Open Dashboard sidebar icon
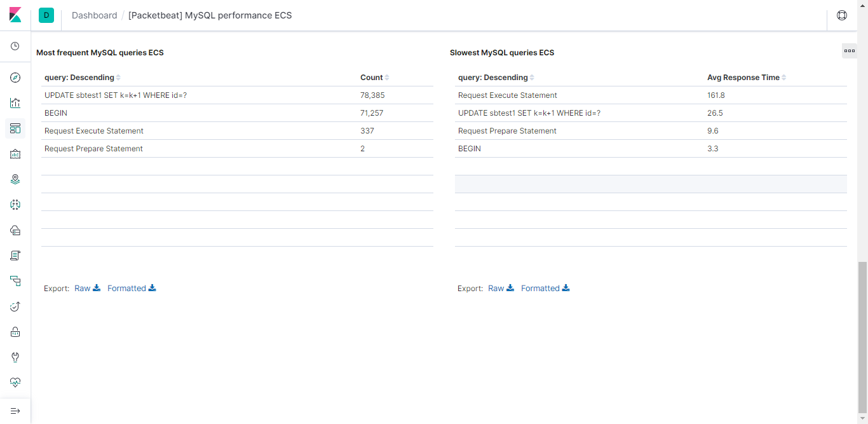The height and width of the screenshot is (424, 868). 15,128
